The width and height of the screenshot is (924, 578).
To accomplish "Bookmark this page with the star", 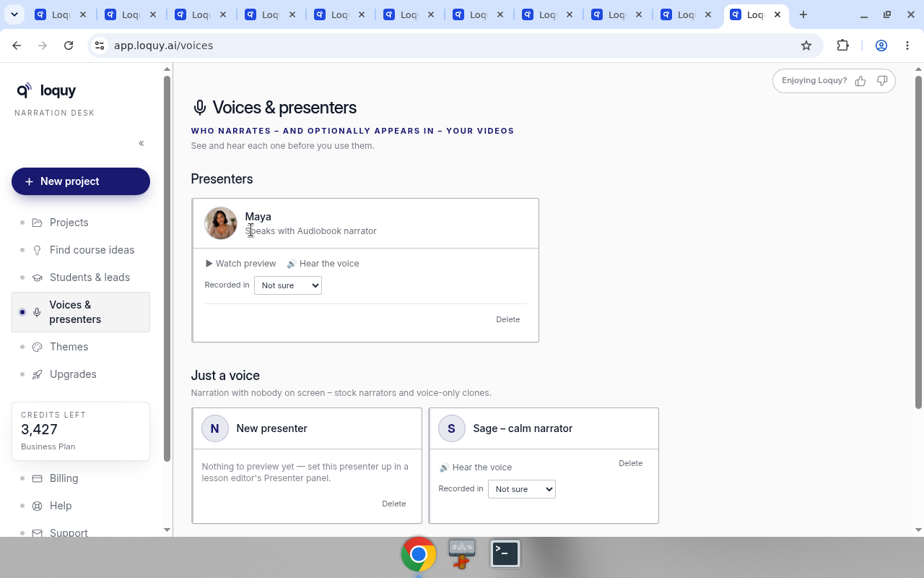I will pos(806,46).
